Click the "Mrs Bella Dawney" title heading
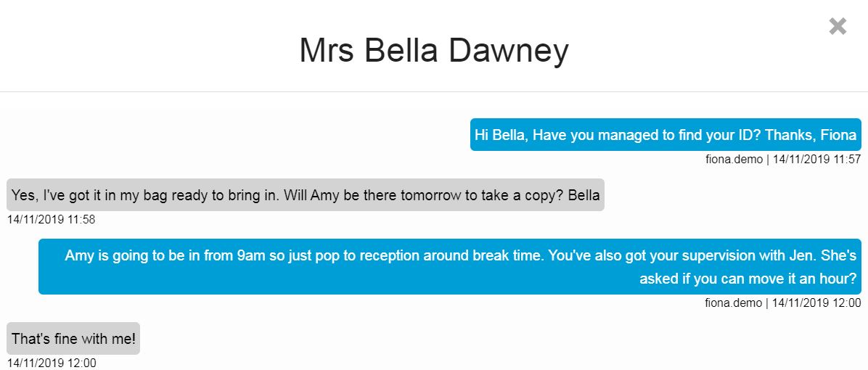Image resolution: width=868 pixels, height=370 pixels. (433, 51)
